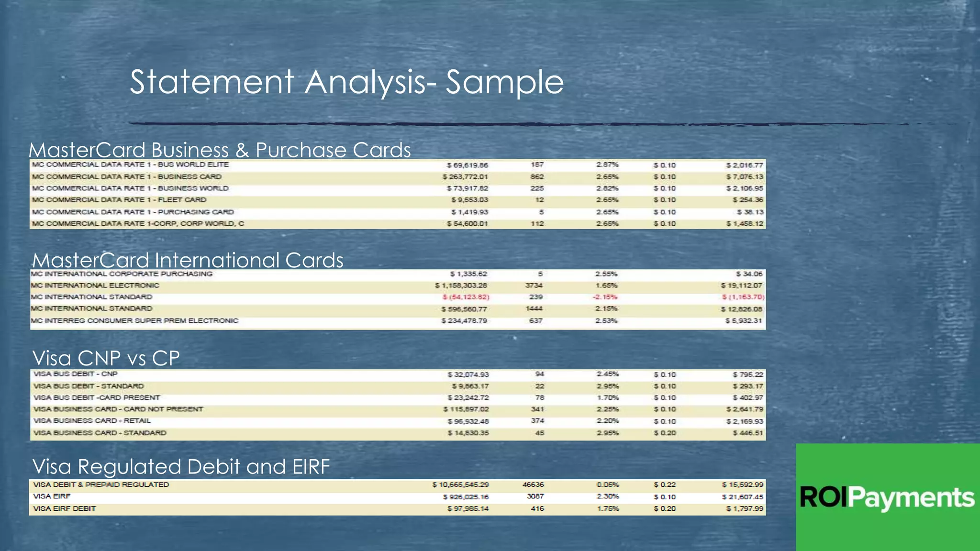Select fee total $ 21,607.45
The width and height of the screenshot is (980, 551).
(742, 497)
